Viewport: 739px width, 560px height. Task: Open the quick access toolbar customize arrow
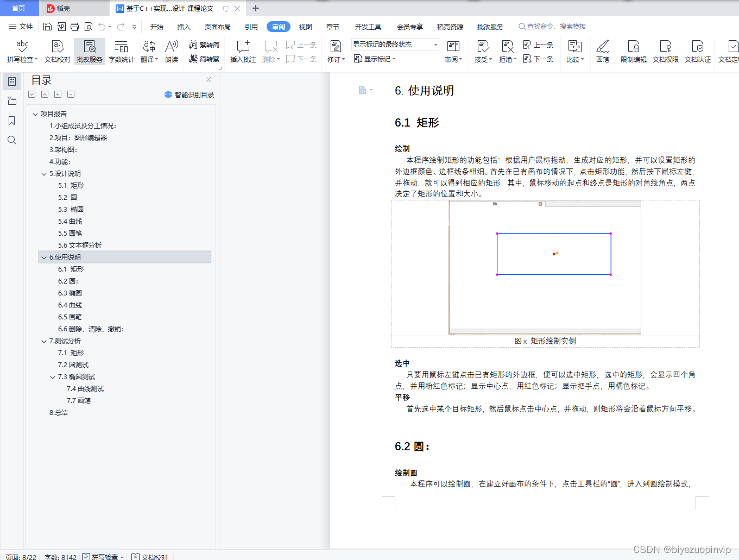pyautogui.click(x=134, y=27)
